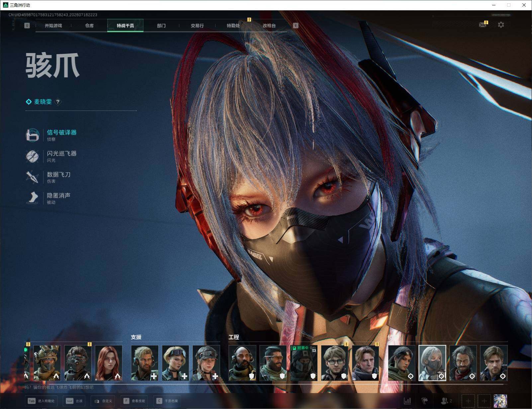This screenshot has width=532, height=409.
Task: Click the question mark beside 麦晓雯
Action: [x=58, y=102]
